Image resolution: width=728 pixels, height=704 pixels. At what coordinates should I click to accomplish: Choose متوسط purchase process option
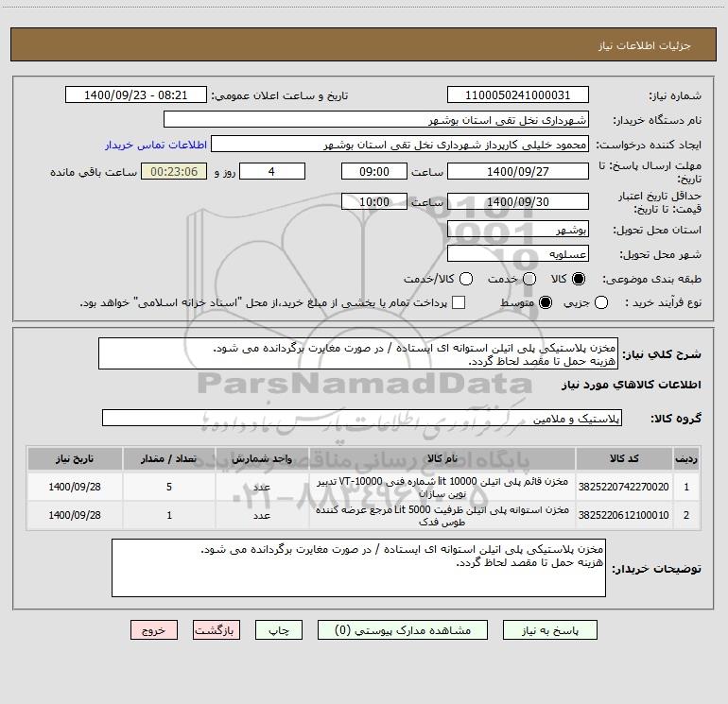click(x=546, y=302)
